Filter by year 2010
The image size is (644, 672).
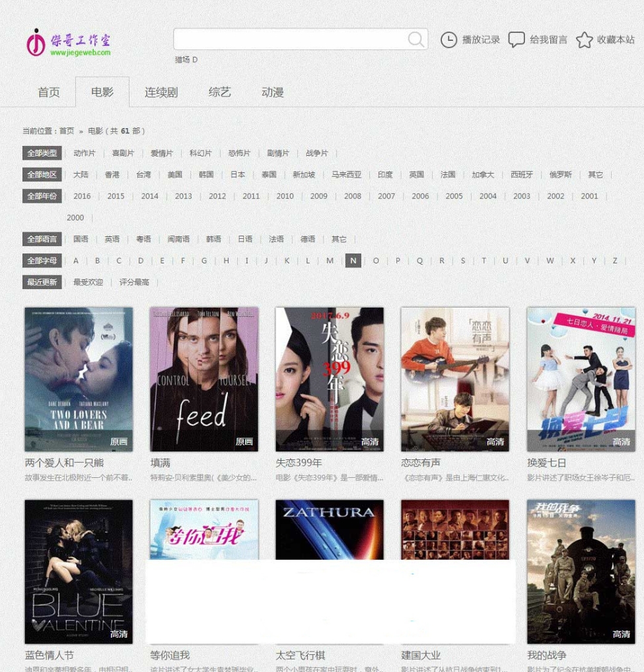coord(285,196)
